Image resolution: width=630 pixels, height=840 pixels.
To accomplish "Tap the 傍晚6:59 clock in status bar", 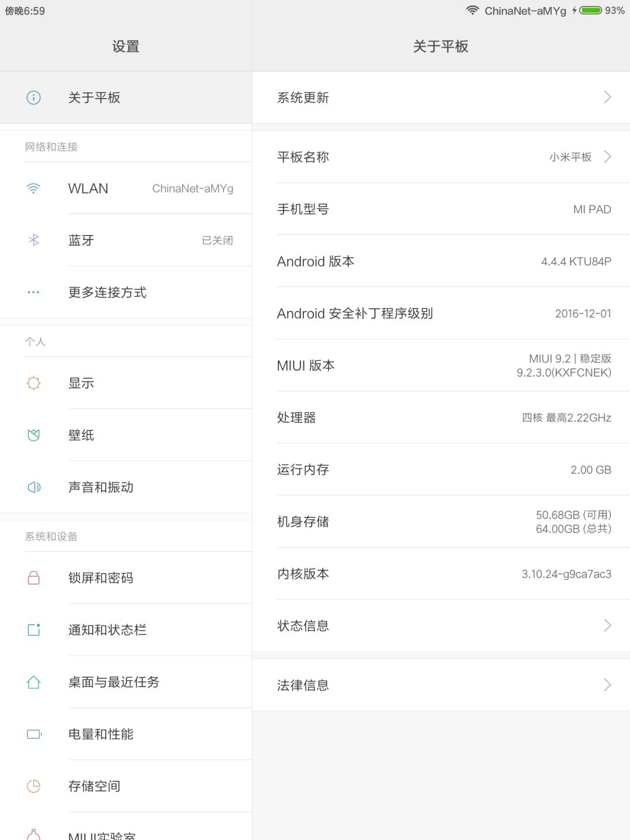I will (25, 10).
